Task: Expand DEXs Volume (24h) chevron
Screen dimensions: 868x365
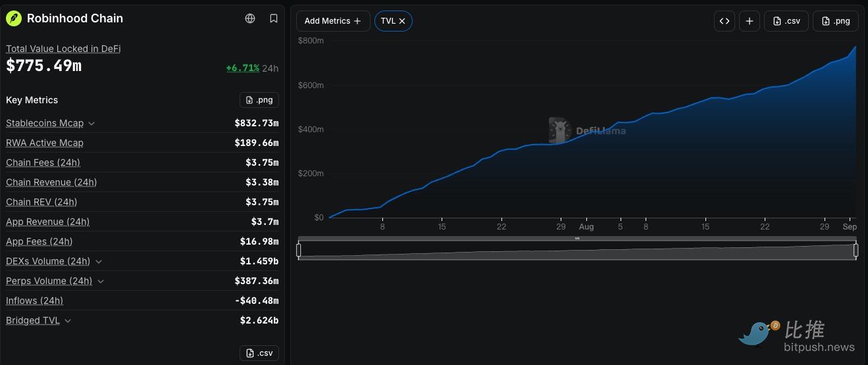Action: (99, 262)
